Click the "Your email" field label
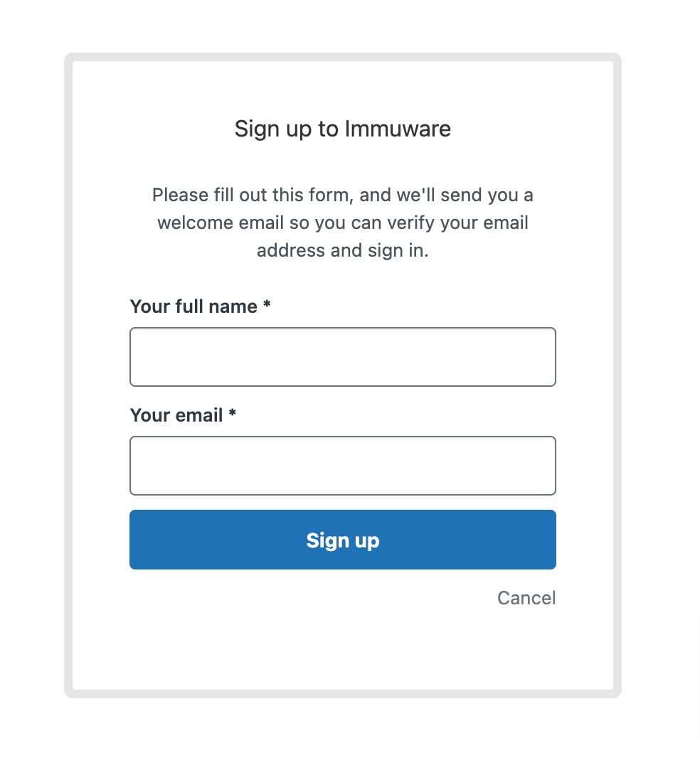 (176, 415)
